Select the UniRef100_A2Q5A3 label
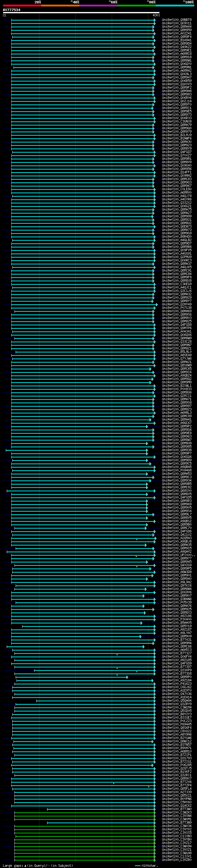The image size is (197, 868). point(176,538)
